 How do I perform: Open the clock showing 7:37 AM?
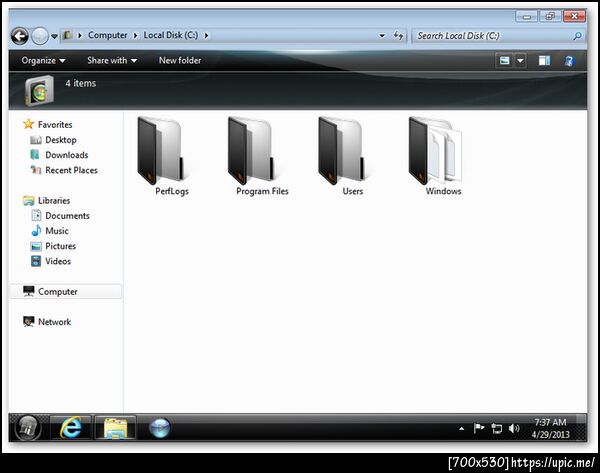click(550, 428)
